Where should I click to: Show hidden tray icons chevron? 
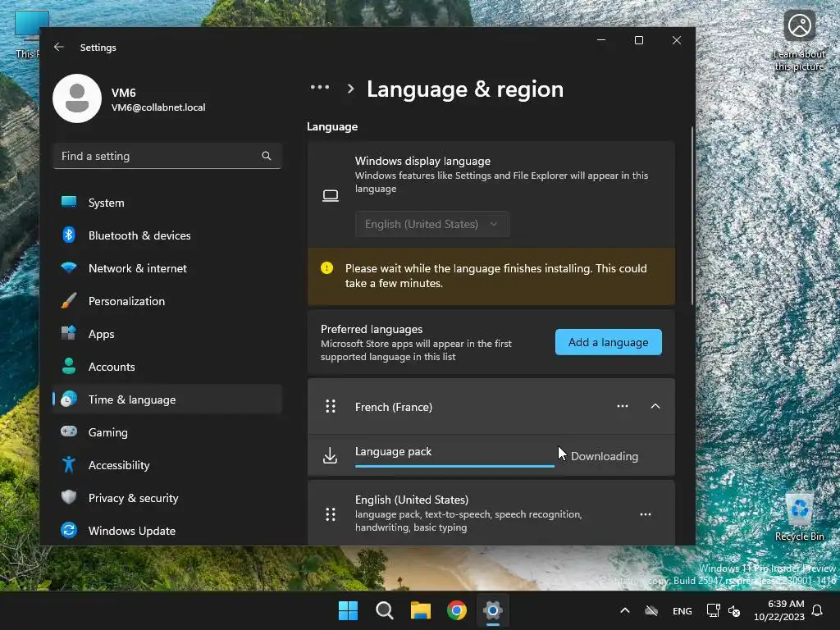tap(624, 610)
